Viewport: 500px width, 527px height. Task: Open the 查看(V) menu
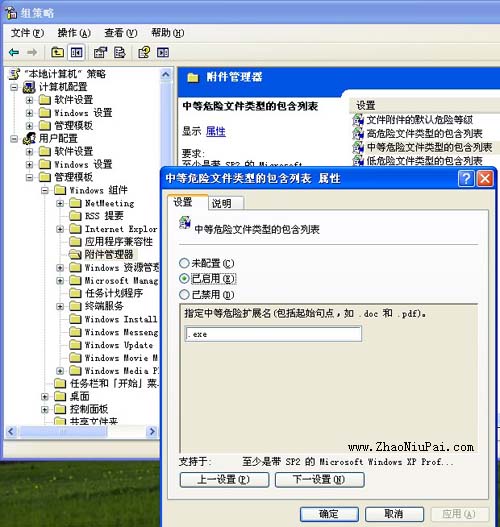click(121, 33)
